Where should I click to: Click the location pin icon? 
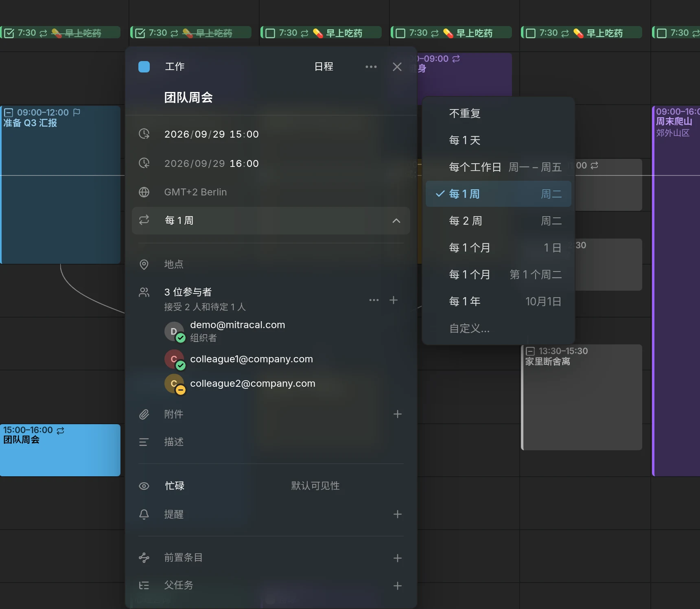144,264
